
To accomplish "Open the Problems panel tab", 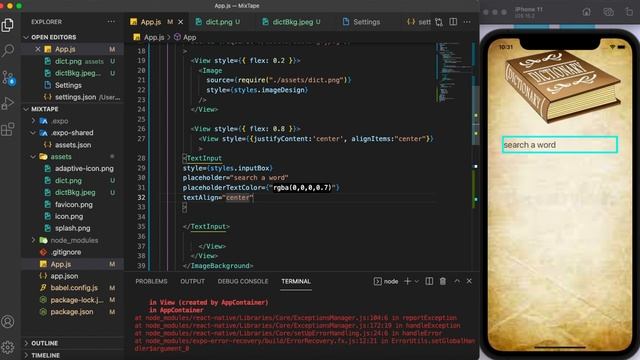I will point(151,281).
